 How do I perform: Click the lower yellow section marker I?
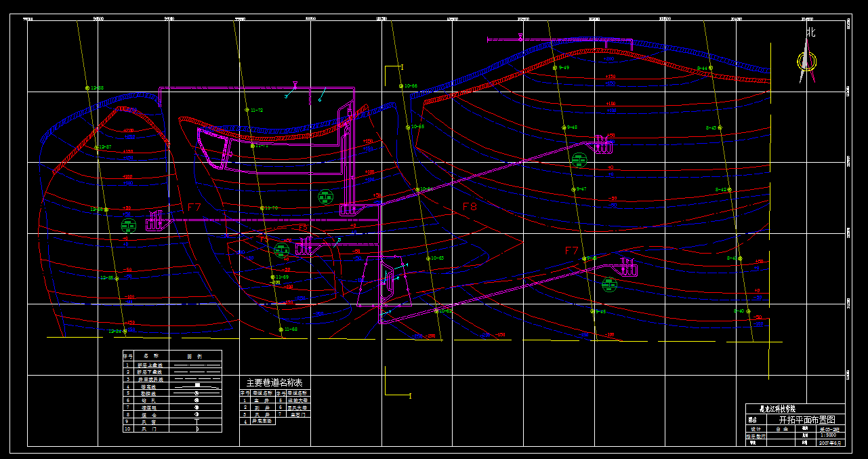click(x=410, y=395)
